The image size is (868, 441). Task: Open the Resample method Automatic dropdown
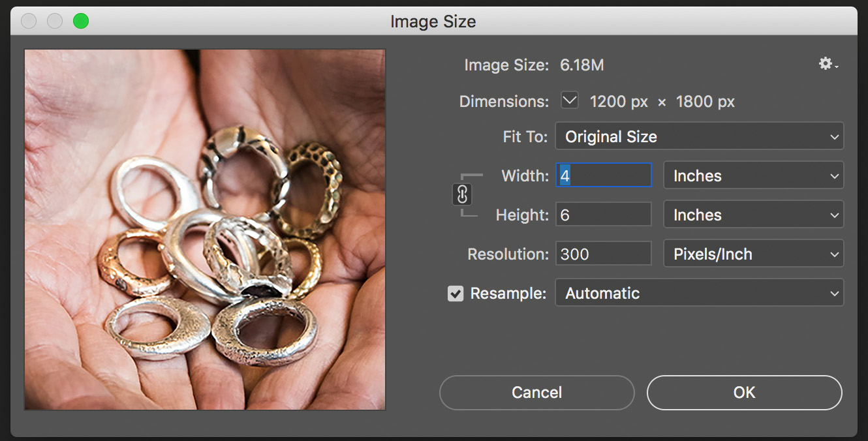tap(699, 293)
